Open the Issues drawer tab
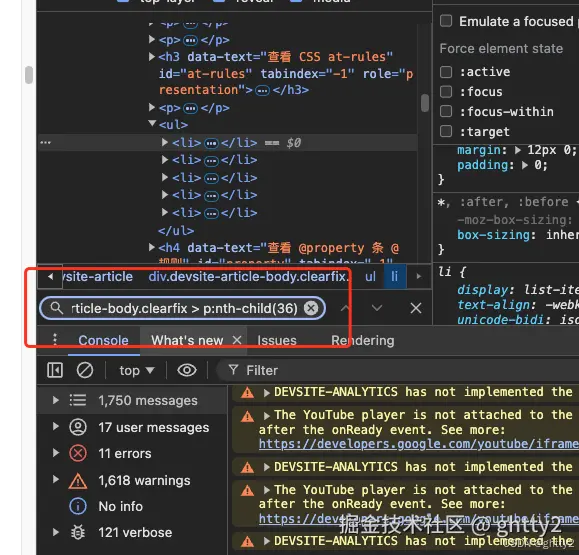Image resolution: width=579 pixels, height=555 pixels. click(277, 340)
